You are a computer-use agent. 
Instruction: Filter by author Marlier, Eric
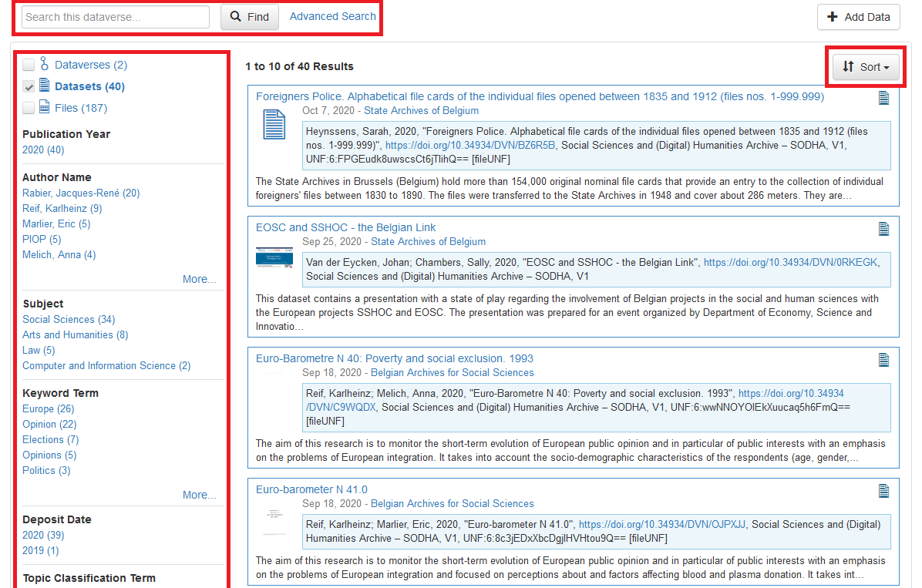(56, 224)
